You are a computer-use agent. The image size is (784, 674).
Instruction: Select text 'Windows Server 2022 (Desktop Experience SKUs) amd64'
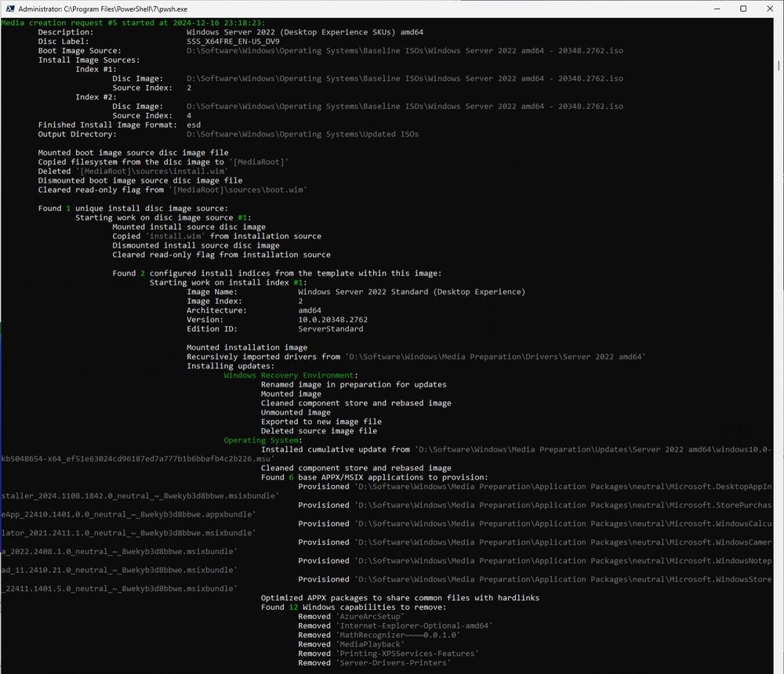click(x=305, y=32)
